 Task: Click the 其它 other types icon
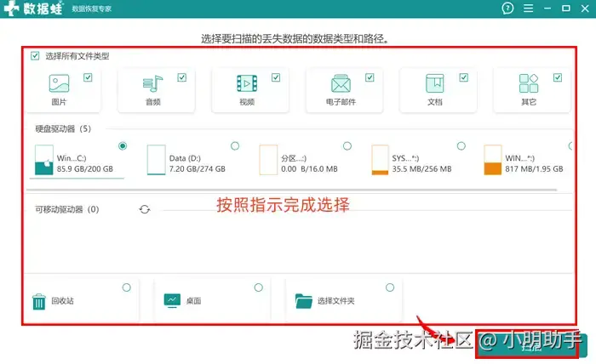[529, 83]
